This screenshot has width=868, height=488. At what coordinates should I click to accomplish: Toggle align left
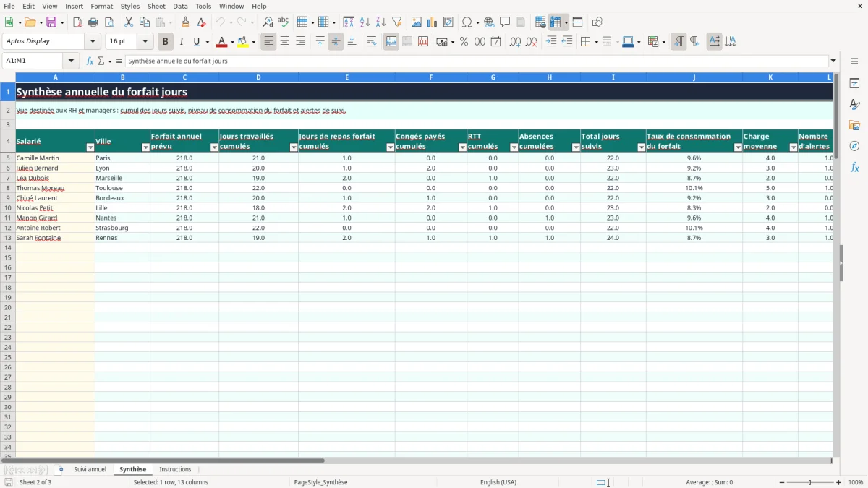[x=269, y=42]
